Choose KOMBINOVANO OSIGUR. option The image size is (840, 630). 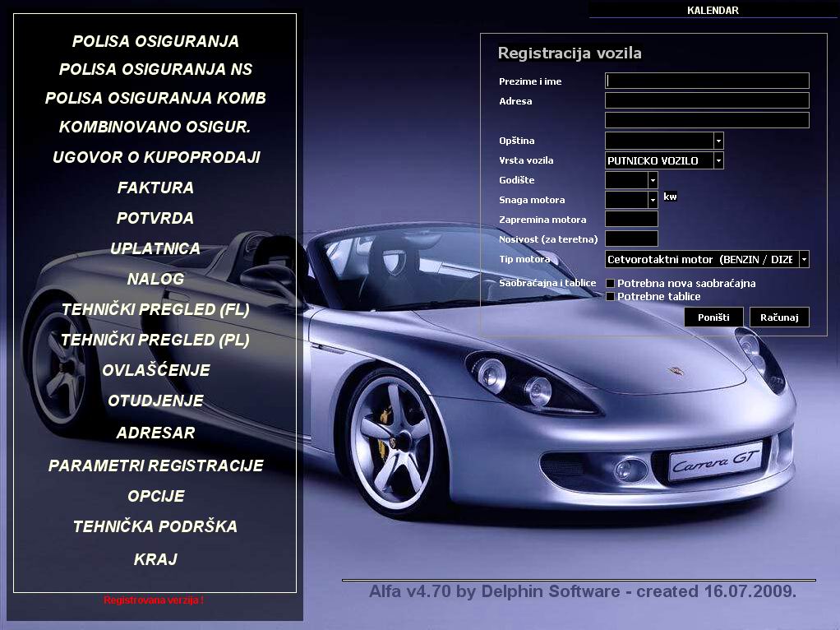155,127
